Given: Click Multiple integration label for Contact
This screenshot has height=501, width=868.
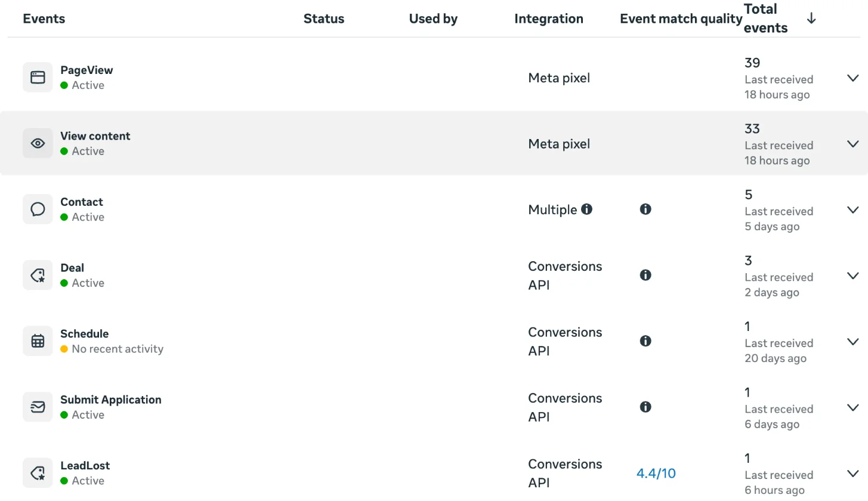Looking at the screenshot, I should (552, 209).
